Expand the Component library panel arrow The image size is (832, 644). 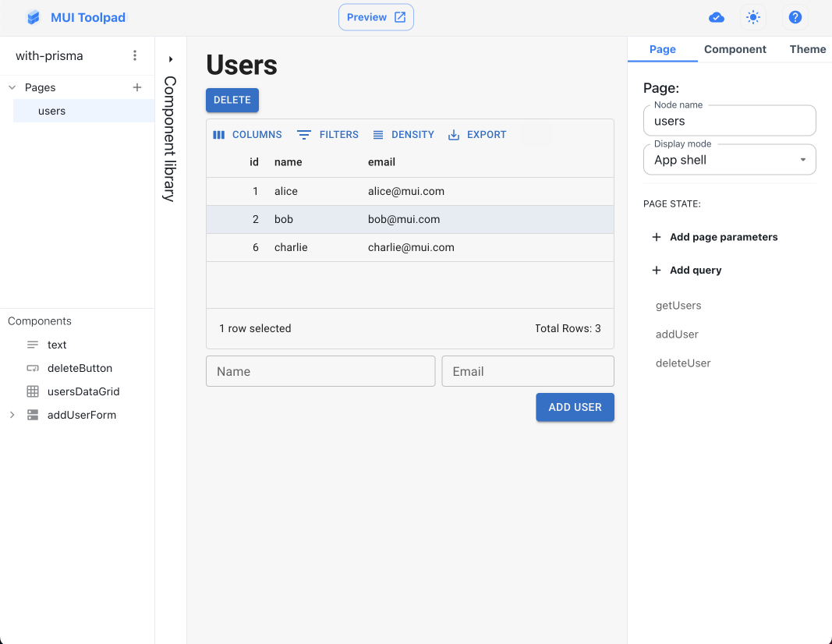click(171, 59)
